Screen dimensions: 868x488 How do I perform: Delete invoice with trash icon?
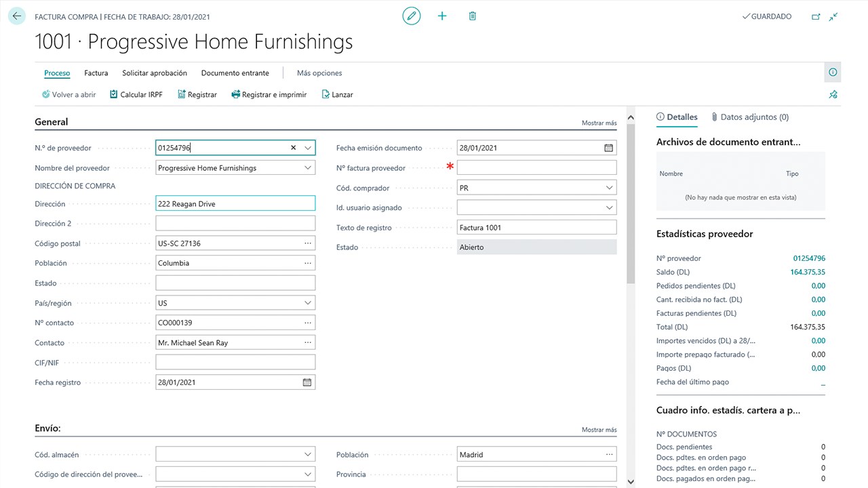(473, 16)
